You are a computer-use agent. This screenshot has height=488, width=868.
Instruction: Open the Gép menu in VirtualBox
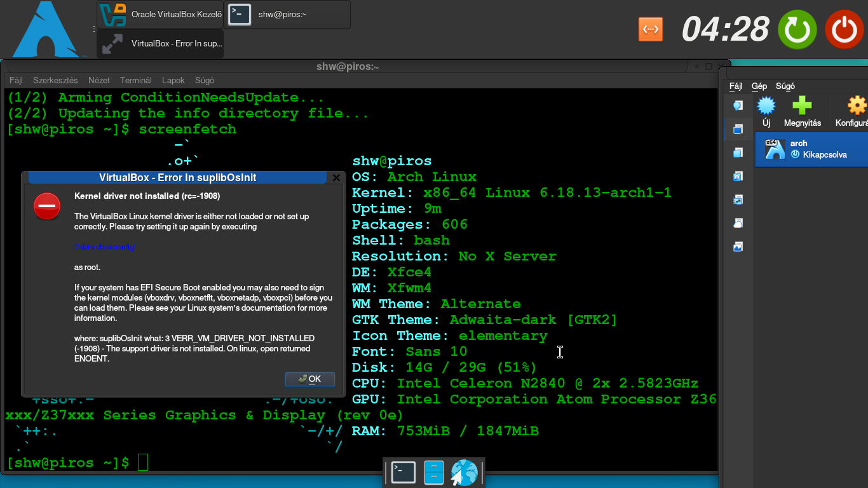coord(759,86)
